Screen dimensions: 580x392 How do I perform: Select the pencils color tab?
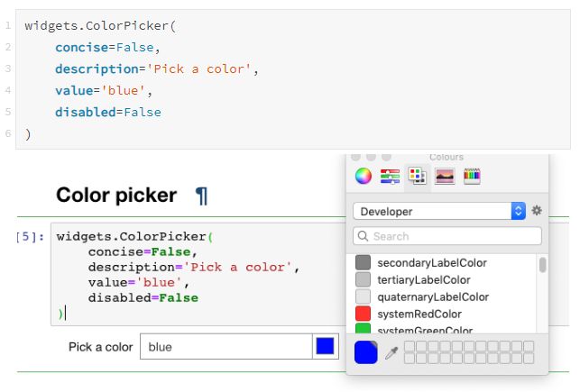click(472, 177)
